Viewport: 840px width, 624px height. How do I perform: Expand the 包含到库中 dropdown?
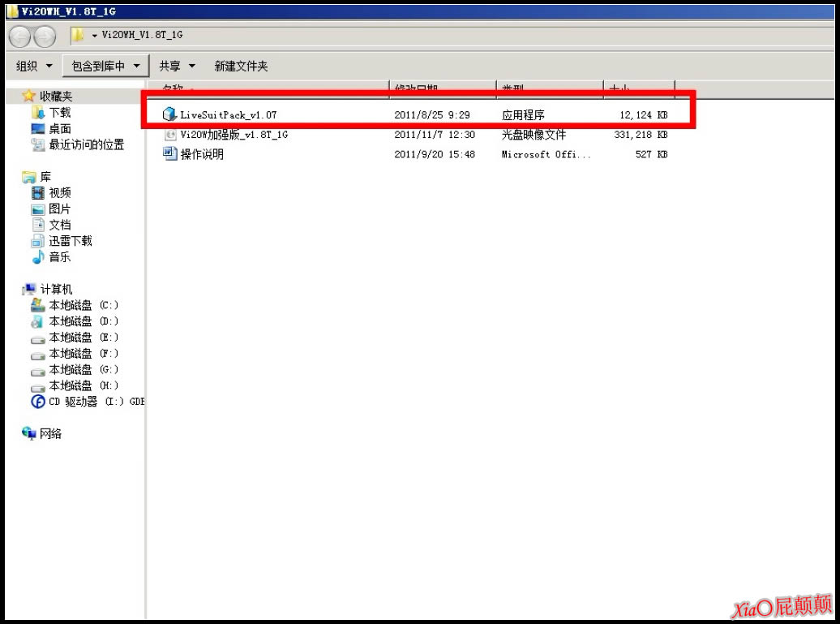coord(105,66)
